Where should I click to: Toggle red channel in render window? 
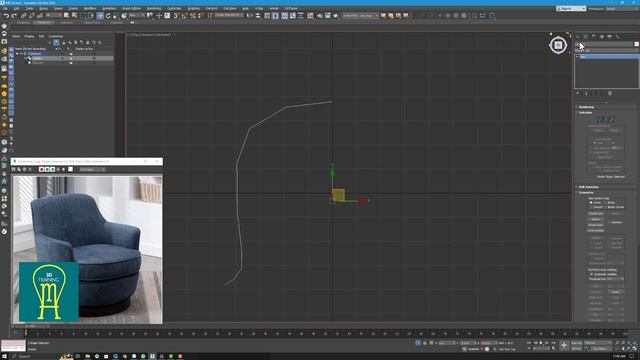(41, 169)
